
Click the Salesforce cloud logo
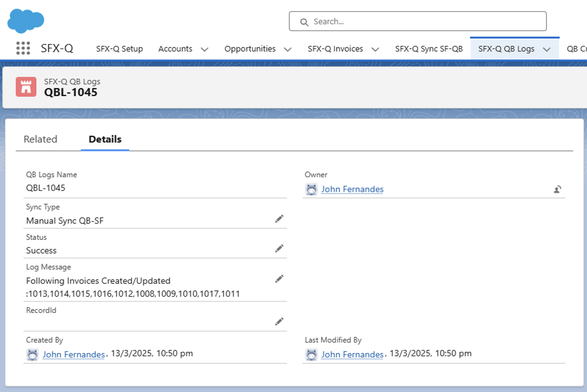(x=26, y=21)
